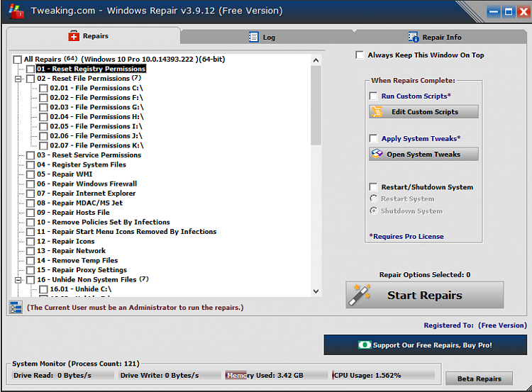Click Support Our Free Repairs, Buy Pro!

click(426, 345)
